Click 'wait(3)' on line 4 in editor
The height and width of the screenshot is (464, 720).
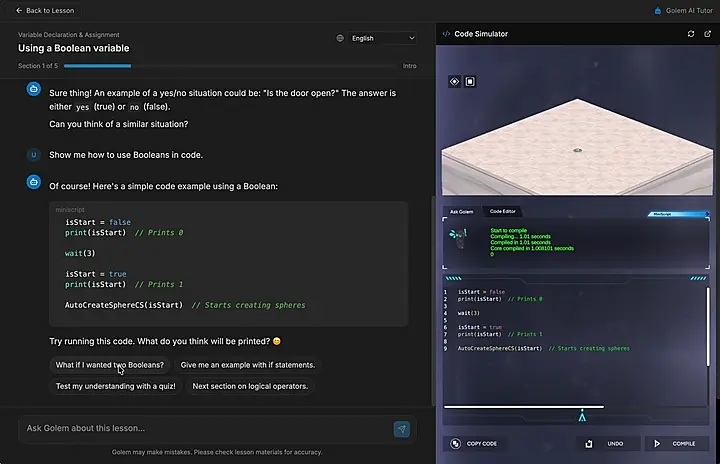point(468,313)
